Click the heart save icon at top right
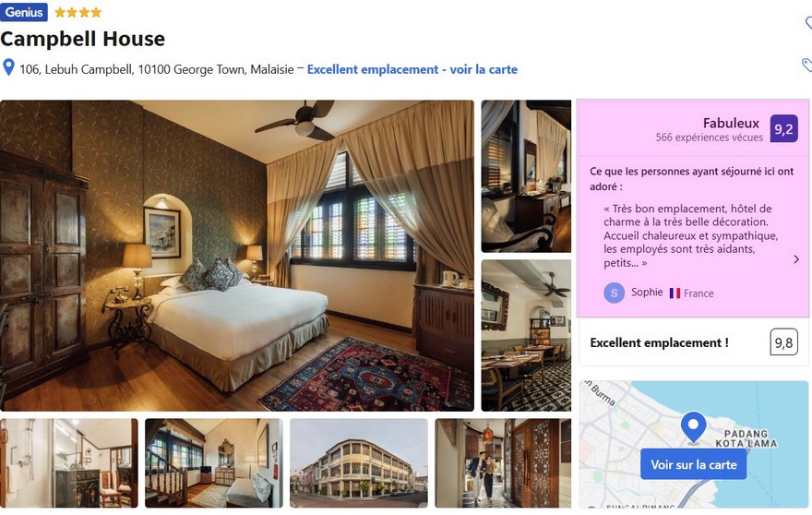Screen dimensions: 812x515 click(808, 22)
